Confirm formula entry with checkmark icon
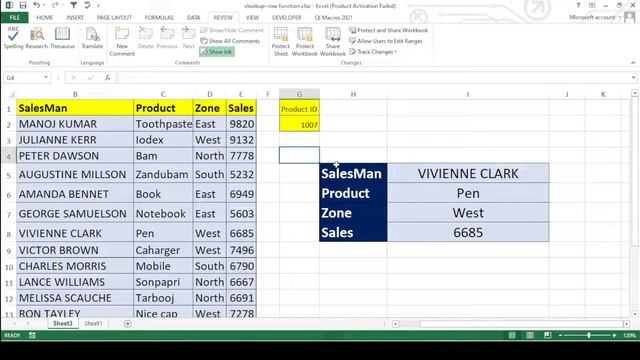Image resolution: width=640 pixels, height=360 pixels. pyautogui.click(x=91, y=78)
